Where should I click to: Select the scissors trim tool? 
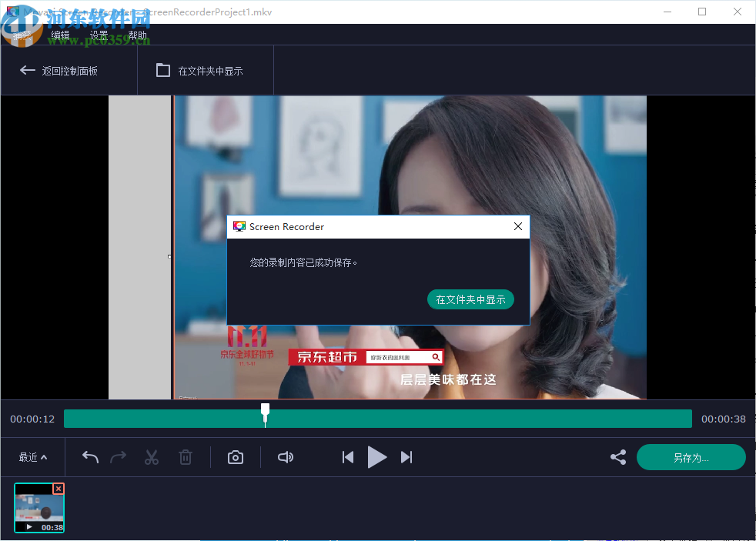(x=152, y=456)
